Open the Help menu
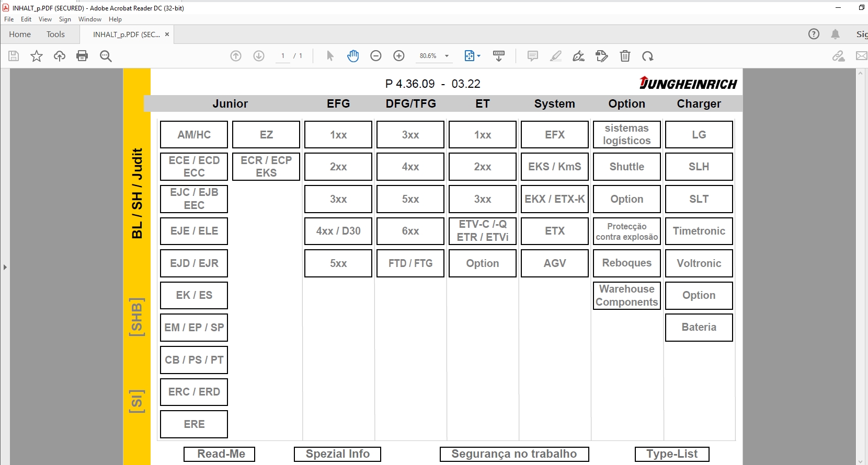 coord(115,19)
